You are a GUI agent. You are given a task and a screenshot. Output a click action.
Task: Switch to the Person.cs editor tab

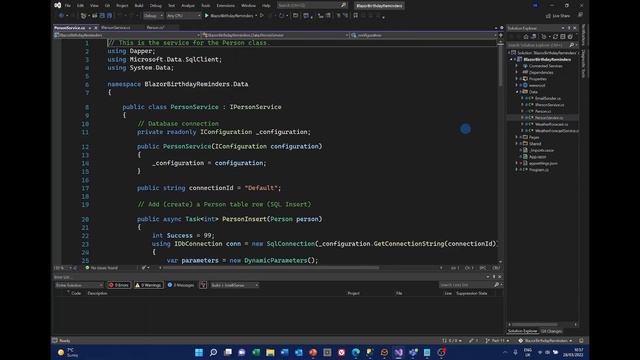pyautogui.click(x=155, y=28)
